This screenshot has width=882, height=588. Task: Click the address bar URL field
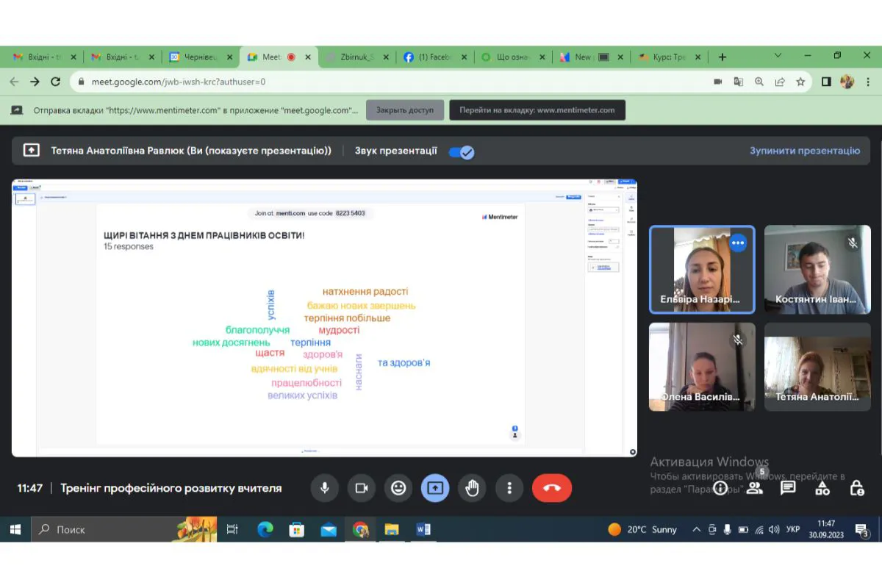(390, 82)
